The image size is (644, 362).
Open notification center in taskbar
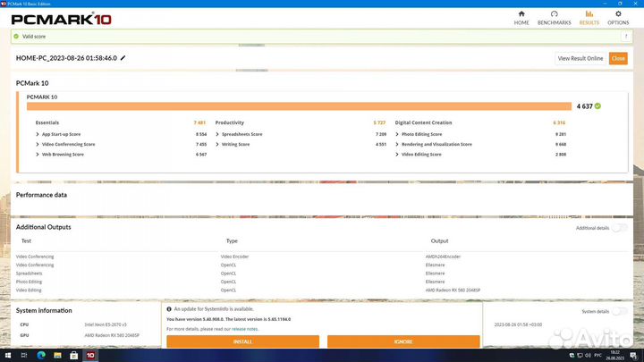point(634,356)
